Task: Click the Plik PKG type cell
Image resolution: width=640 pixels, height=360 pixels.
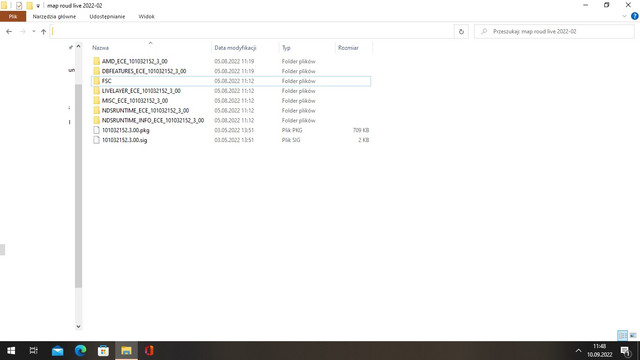Action: click(292, 130)
